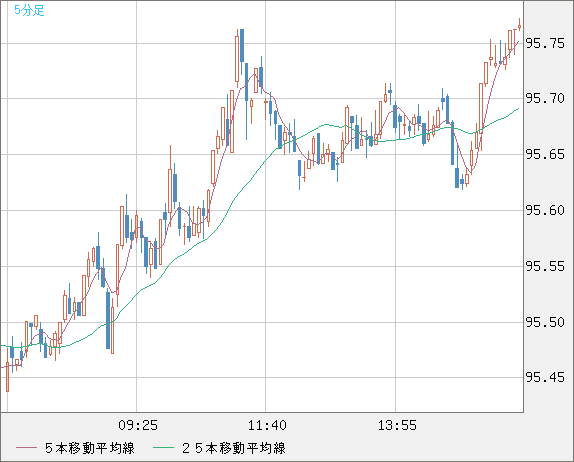Select the 95.60 price axis label
The width and height of the screenshot is (574, 462).
pos(545,210)
